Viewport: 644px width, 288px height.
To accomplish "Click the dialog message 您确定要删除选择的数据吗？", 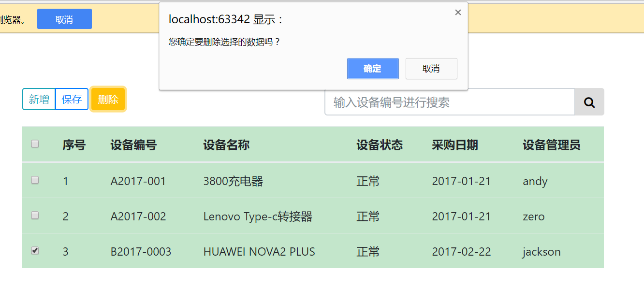I will click(224, 42).
